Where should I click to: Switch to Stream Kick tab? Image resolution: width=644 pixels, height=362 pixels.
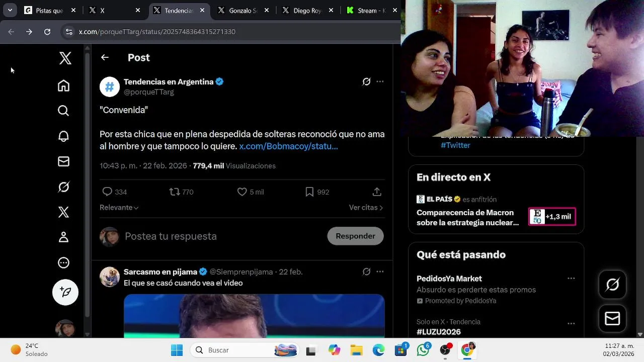(371, 11)
